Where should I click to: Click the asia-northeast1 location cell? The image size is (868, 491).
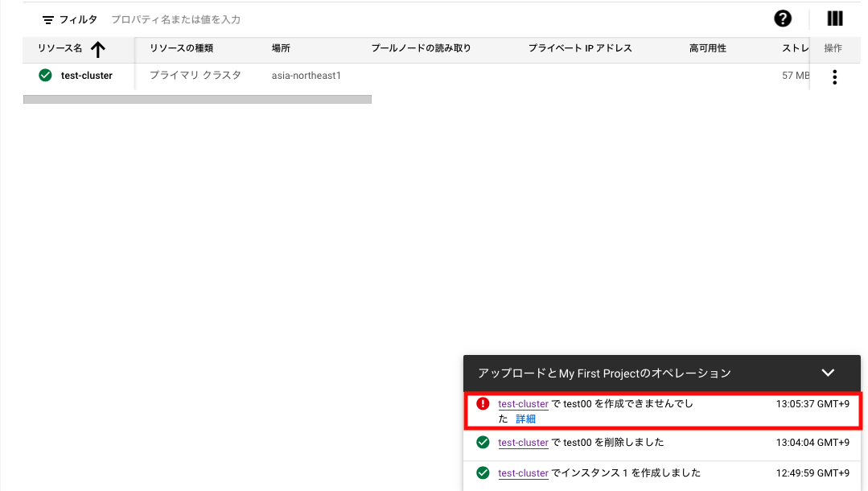306,76
